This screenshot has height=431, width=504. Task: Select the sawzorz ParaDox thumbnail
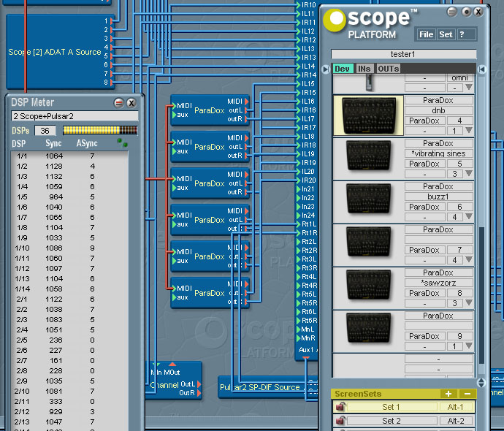[368, 285]
